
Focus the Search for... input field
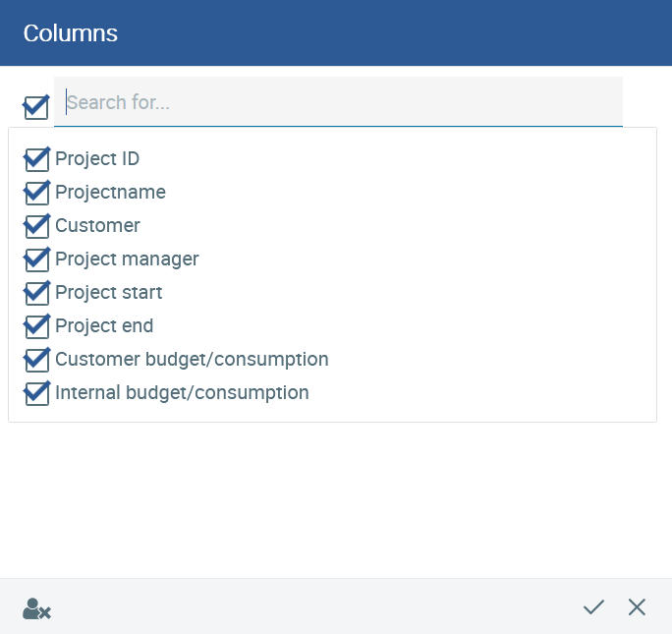click(338, 102)
